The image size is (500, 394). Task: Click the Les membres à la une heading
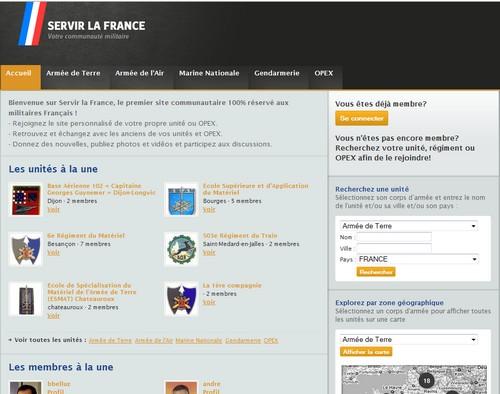61,367
